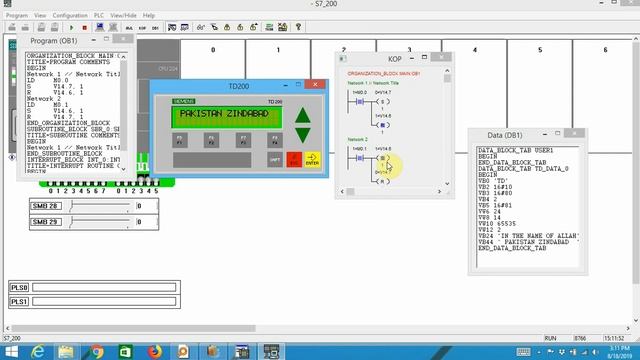Click the red Stop square in toolbar
The width and height of the screenshot is (640, 360).
pyautogui.click(x=84, y=28)
